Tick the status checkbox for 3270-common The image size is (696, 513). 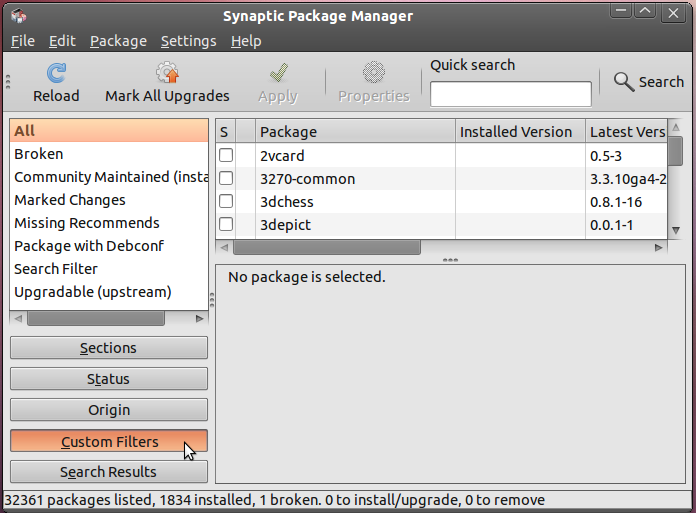tap(226, 178)
